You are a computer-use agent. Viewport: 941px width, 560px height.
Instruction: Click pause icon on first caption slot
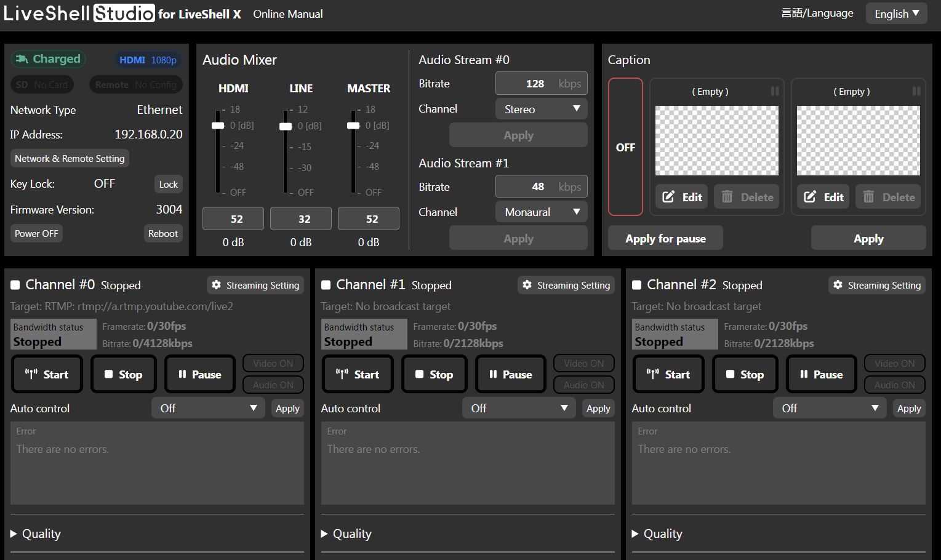click(774, 91)
